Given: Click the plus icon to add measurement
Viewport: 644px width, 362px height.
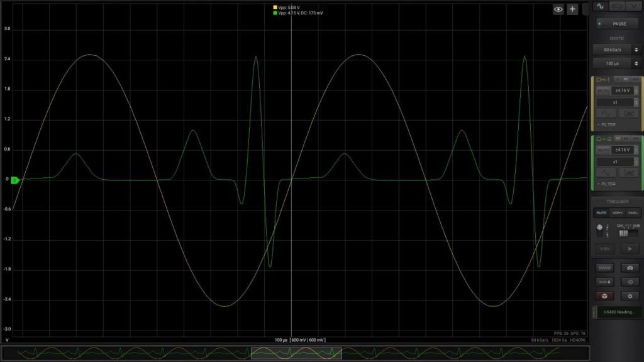Looking at the screenshot, I should (572, 9).
